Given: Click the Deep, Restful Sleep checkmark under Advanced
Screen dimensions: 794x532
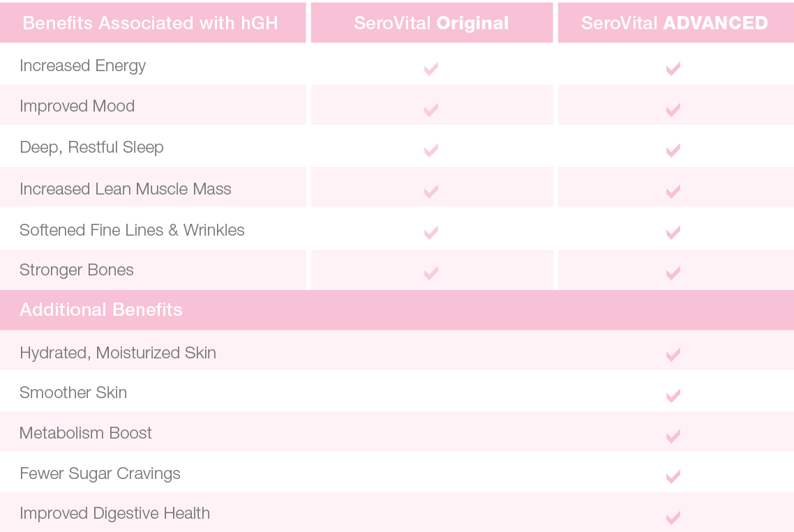Looking at the screenshot, I should pyautogui.click(x=673, y=150).
